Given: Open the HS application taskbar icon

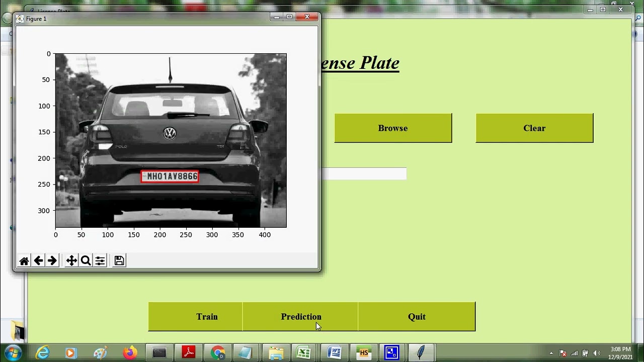Looking at the screenshot, I should point(364,353).
